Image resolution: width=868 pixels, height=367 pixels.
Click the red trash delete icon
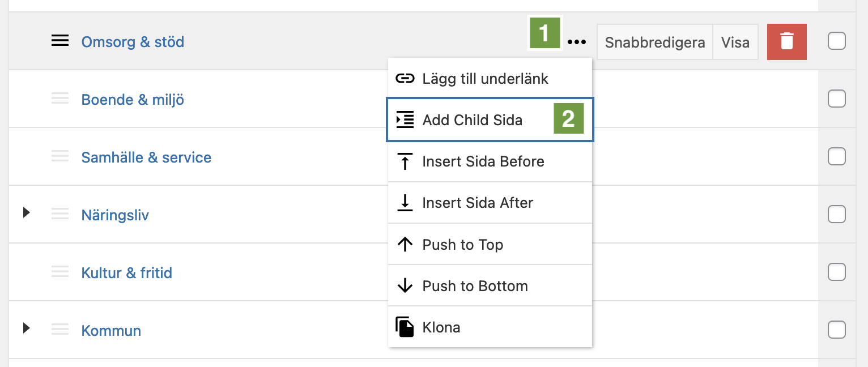pyautogui.click(x=786, y=42)
